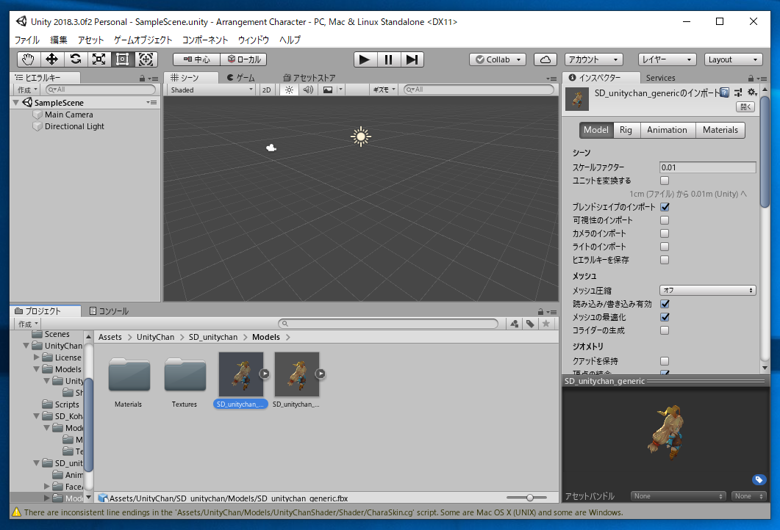Click SD_unitychan in the breadcrumb path
The height and width of the screenshot is (530, 780).
[213, 337]
